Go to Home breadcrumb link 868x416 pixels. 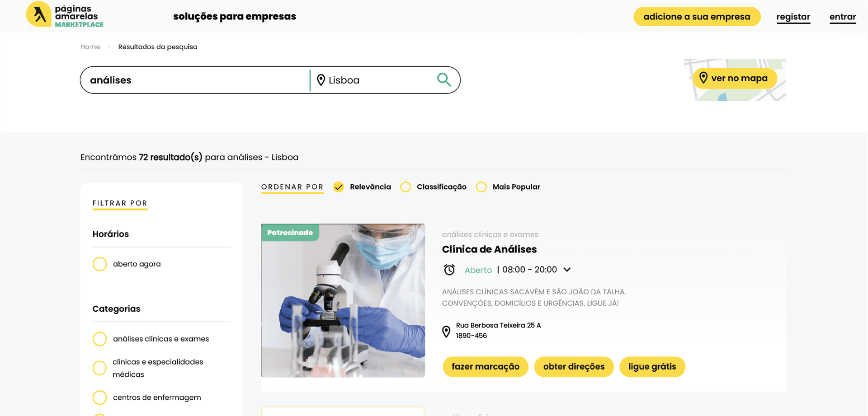coord(90,47)
